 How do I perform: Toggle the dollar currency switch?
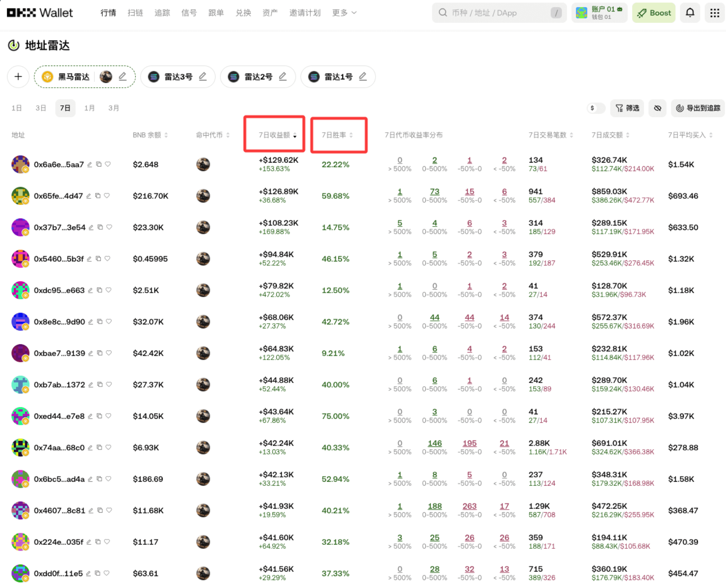tap(596, 108)
